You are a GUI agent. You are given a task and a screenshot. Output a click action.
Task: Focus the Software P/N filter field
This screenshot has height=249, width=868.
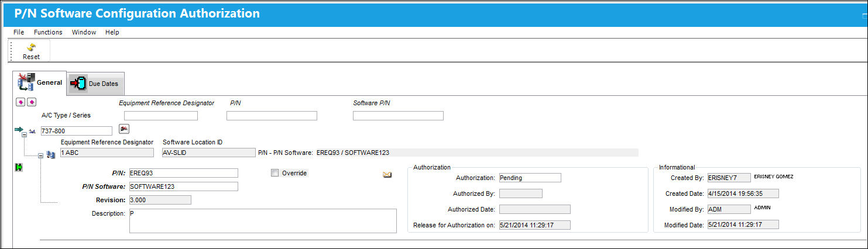point(398,116)
